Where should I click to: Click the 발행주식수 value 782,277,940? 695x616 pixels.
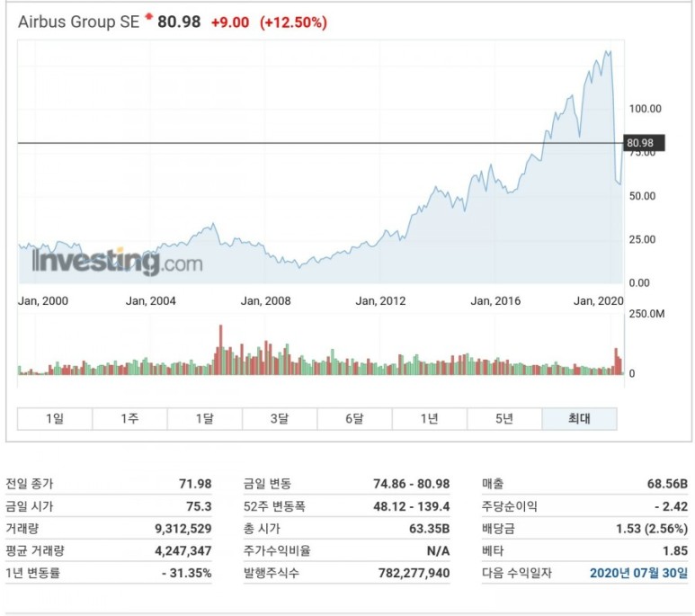pyautogui.click(x=414, y=573)
